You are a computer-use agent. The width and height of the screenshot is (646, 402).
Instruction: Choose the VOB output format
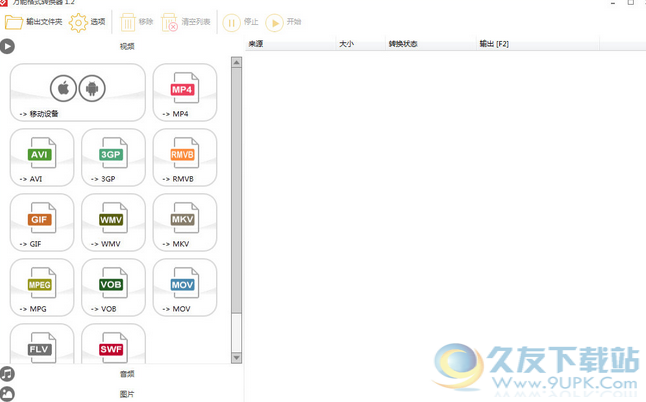pyautogui.click(x=113, y=287)
